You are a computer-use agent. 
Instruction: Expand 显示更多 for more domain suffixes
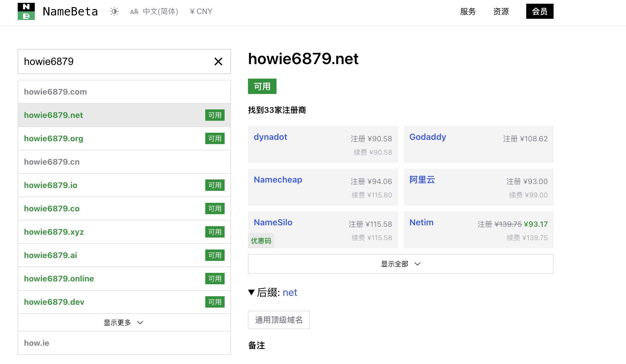[x=124, y=322]
